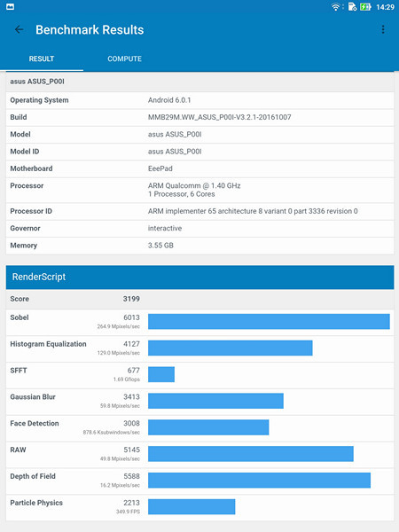Tap the Memory label
This screenshot has width=399, height=532.
coord(23,246)
